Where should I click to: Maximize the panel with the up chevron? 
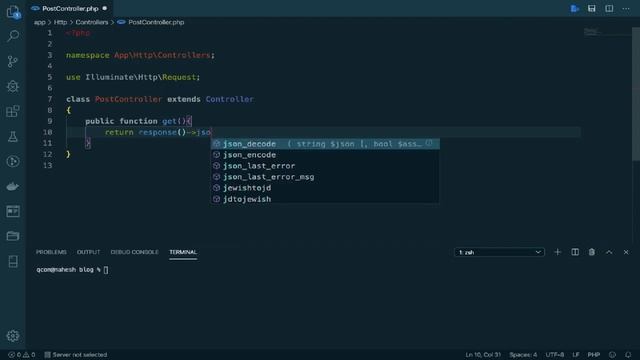(x=609, y=252)
